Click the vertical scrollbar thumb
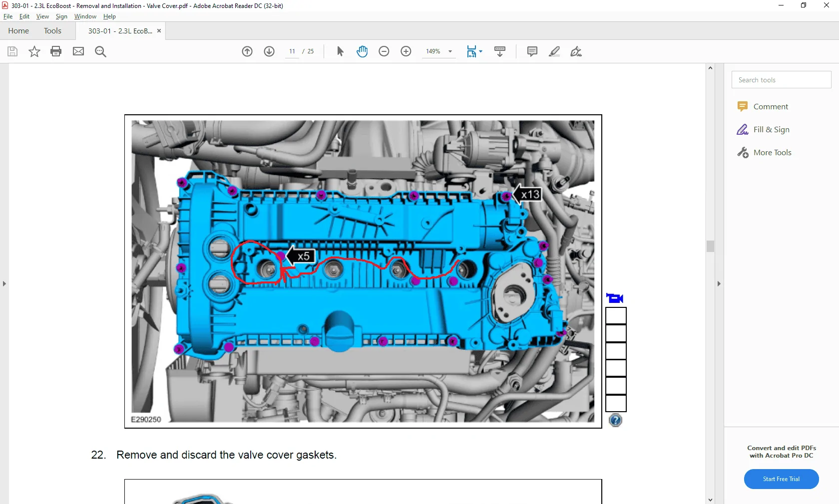The image size is (839, 504). tap(710, 246)
